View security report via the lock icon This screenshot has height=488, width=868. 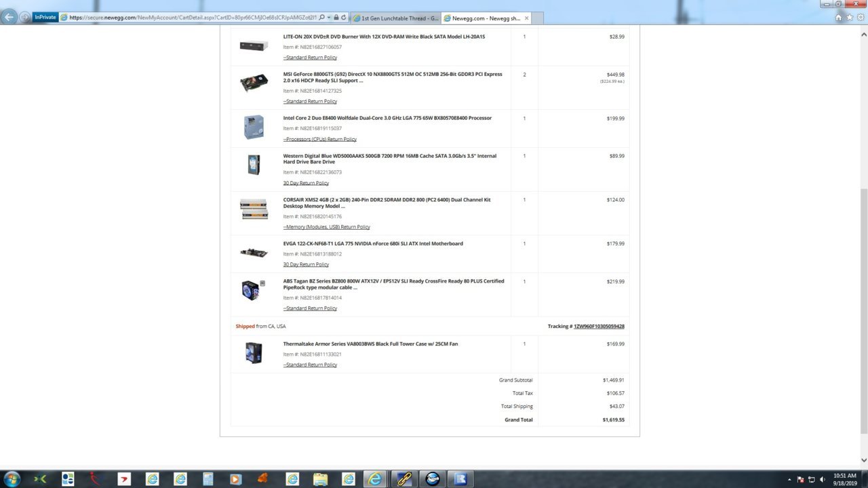point(336,18)
